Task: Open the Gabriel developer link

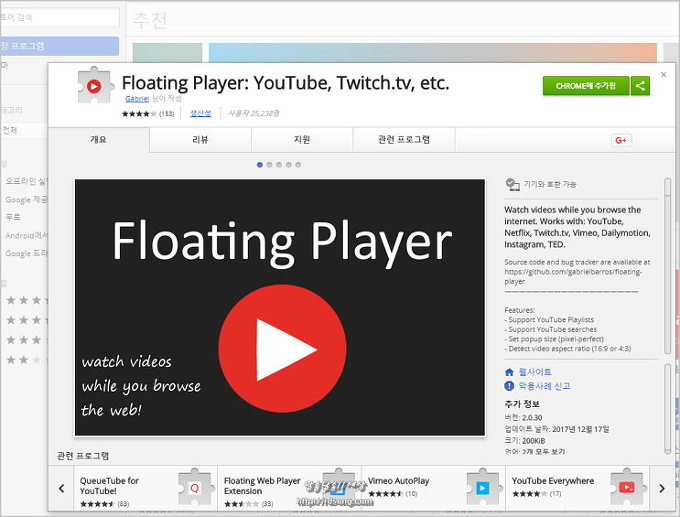Action: pyautogui.click(x=138, y=100)
